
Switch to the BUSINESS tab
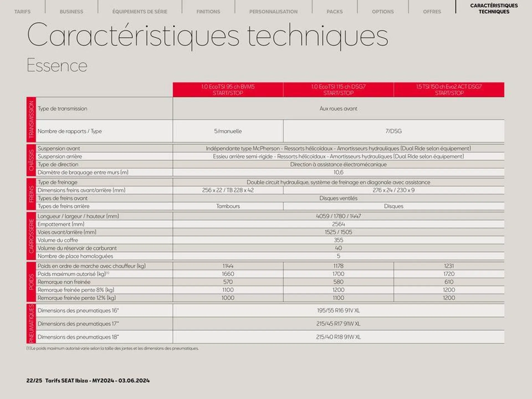click(71, 12)
